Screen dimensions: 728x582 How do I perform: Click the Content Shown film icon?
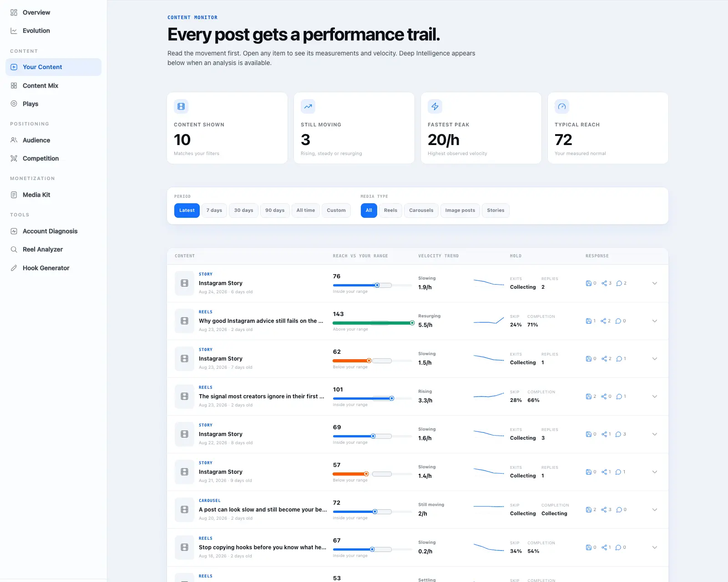[181, 106]
